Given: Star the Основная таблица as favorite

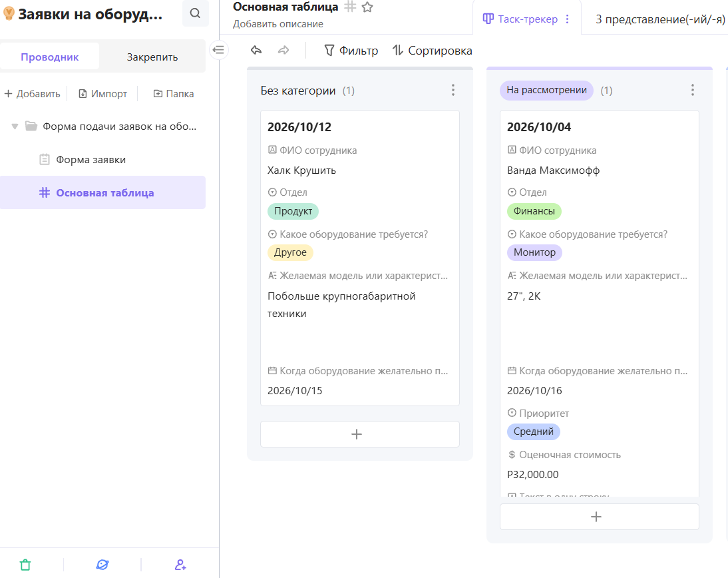Looking at the screenshot, I should pos(367,7).
